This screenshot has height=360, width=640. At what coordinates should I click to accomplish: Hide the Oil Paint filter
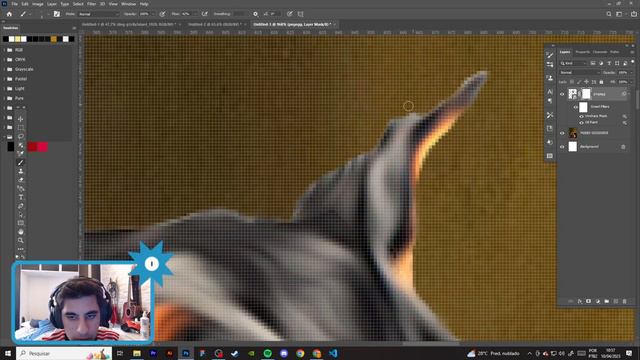[581, 122]
